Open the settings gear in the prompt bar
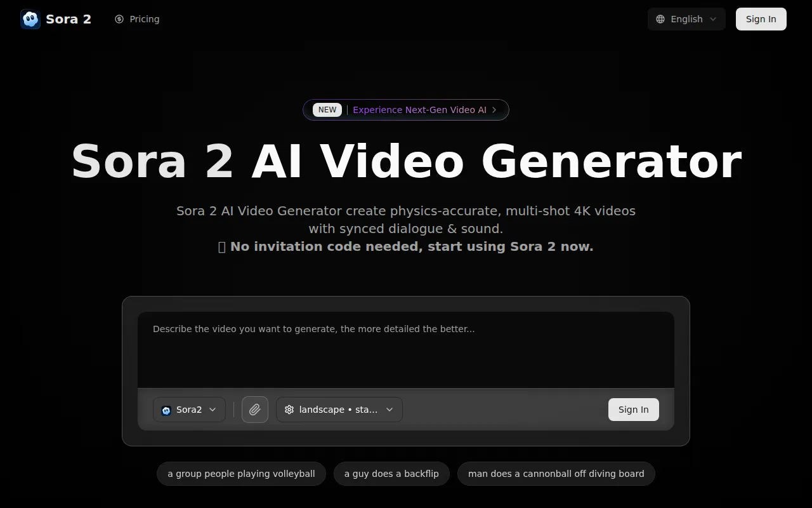812x508 pixels. point(289,410)
